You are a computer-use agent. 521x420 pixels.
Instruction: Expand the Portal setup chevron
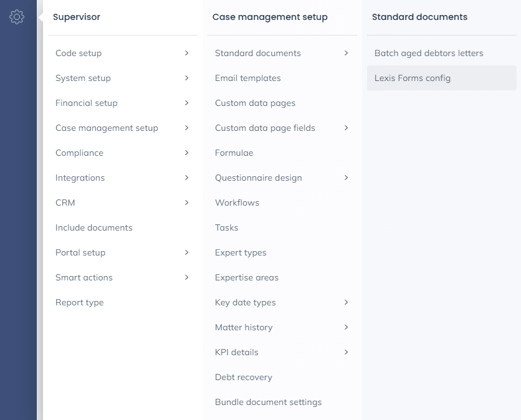coord(186,252)
